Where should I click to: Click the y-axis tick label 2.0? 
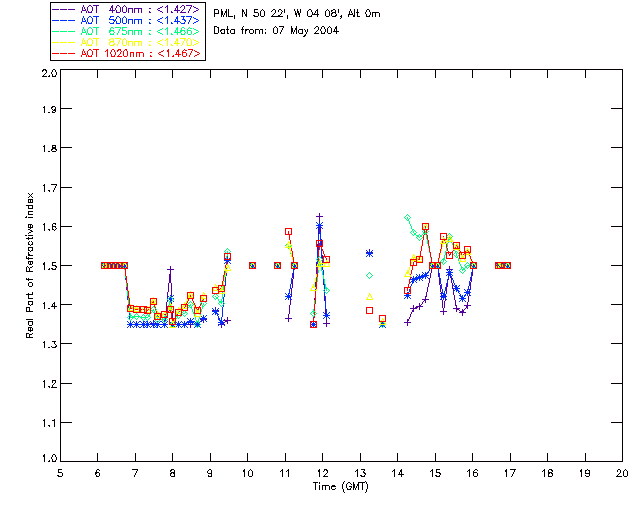[49, 74]
